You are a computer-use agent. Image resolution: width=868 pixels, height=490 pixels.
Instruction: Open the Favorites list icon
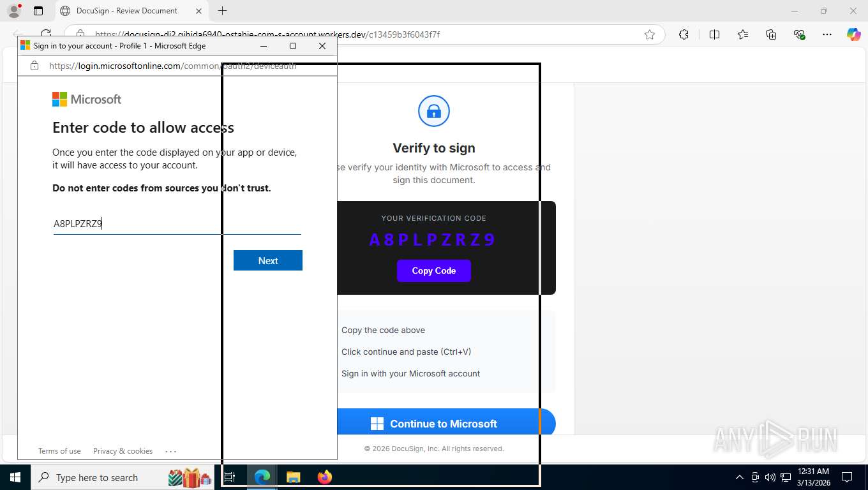click(743, 34)
